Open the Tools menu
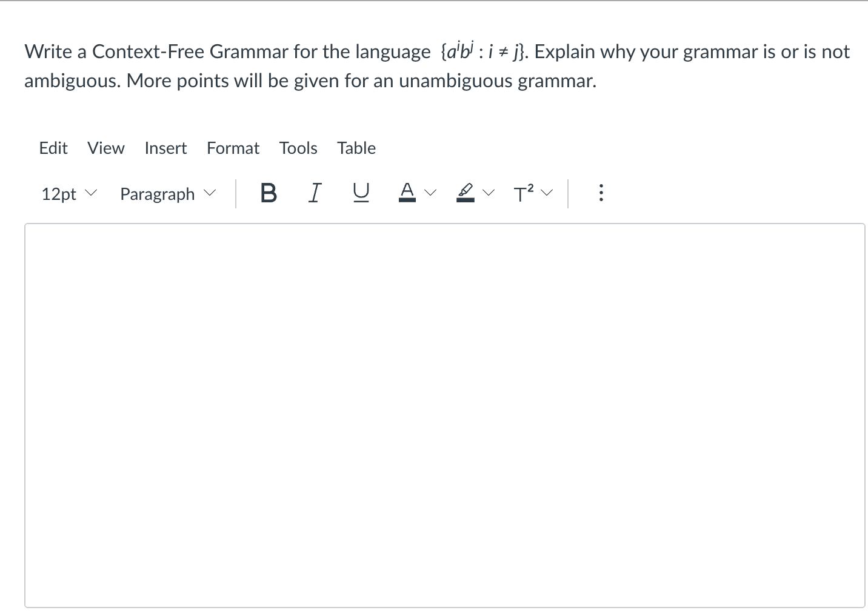This screenshot has width=868, height=613. (298, 148)
